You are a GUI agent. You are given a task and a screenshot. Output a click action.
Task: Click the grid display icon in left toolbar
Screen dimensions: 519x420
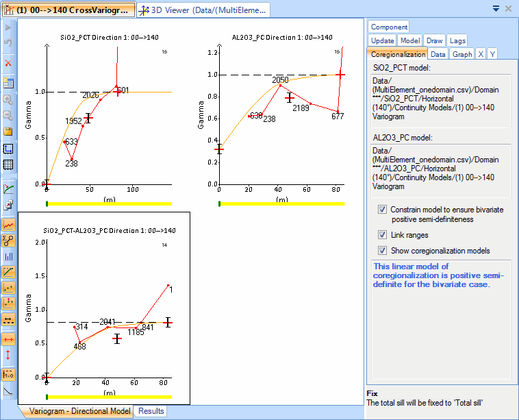[8, 164]
